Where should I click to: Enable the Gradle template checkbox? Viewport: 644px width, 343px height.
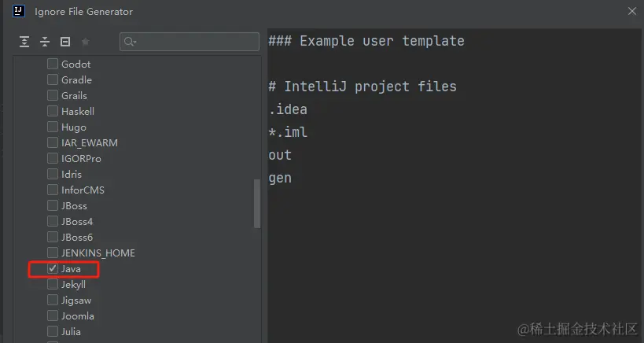click(53, 80)
